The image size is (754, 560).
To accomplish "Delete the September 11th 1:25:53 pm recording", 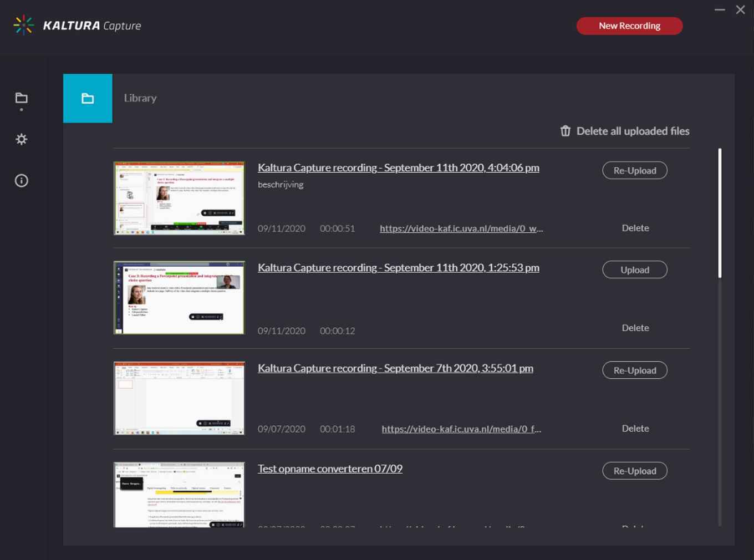I will (x=635, y=328).
